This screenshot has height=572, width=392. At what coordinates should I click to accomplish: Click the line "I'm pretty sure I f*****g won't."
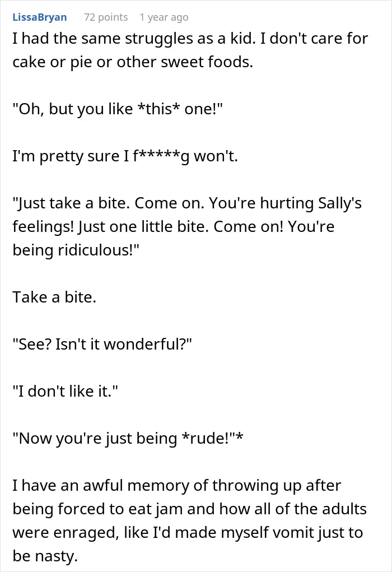tap(125, 156)
